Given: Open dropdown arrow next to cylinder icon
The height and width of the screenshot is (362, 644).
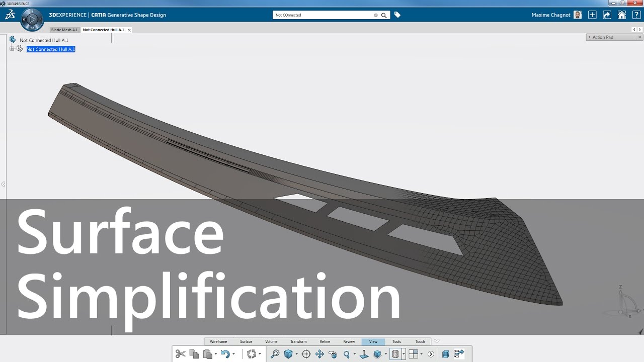Looking at the screenshot, I should click(404, 354).
